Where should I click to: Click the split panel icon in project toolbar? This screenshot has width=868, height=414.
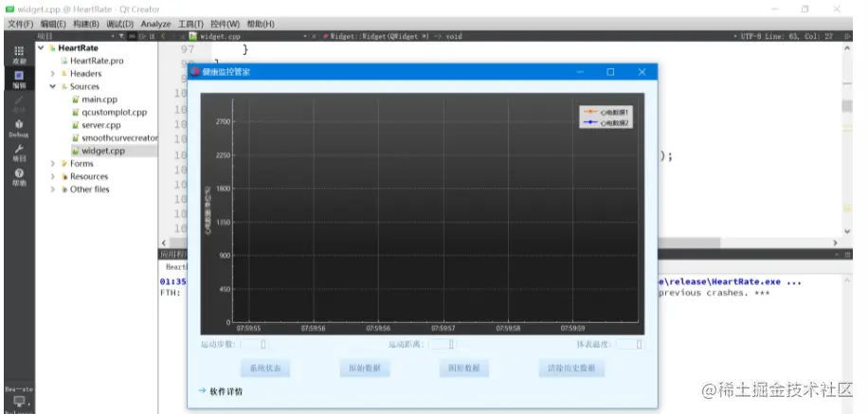click(x=152, y=36)
